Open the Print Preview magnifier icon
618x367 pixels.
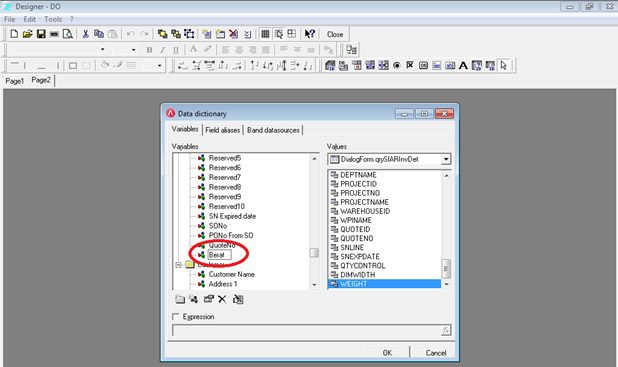click(68, 34)
